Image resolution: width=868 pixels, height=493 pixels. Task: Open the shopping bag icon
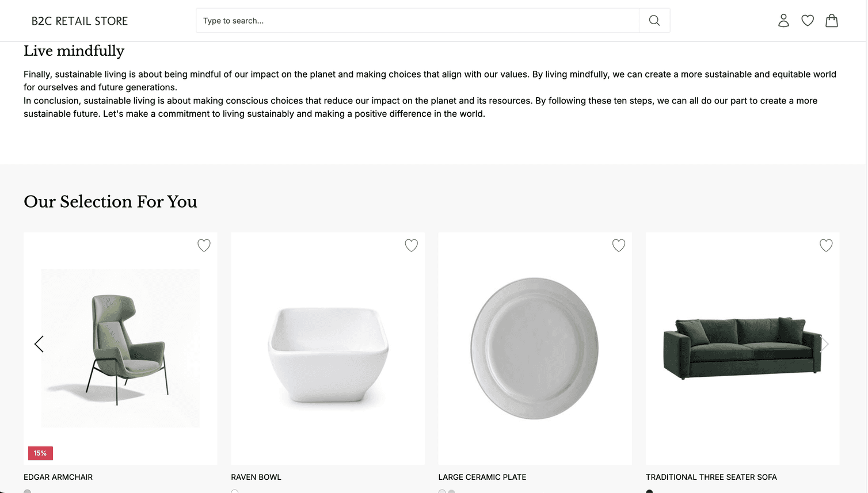[831, 20]
